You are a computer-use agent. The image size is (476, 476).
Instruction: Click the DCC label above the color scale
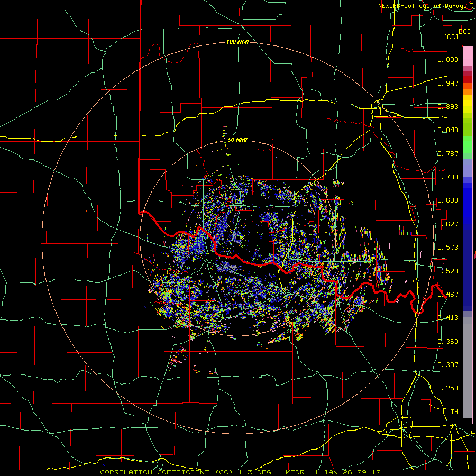pos(464,32)
